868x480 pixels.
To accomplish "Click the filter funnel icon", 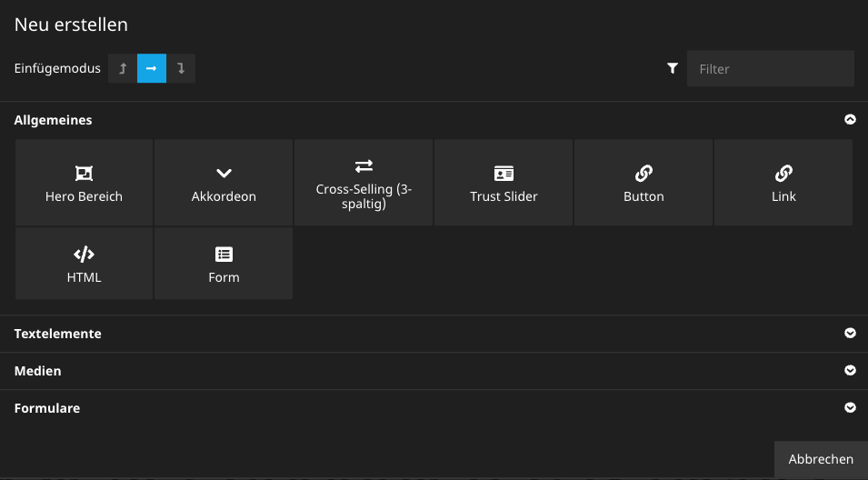I will (673, 68).
